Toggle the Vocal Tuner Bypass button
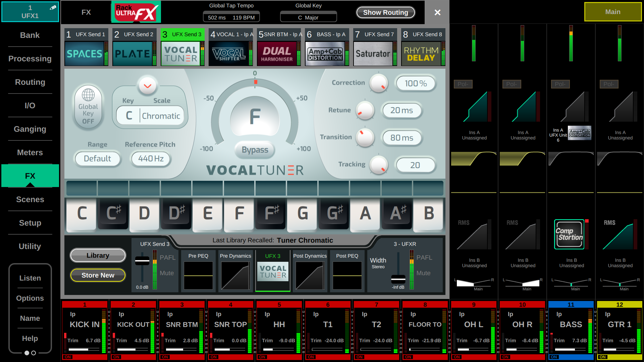Screen dimensions: 644x362 point(255,150)
